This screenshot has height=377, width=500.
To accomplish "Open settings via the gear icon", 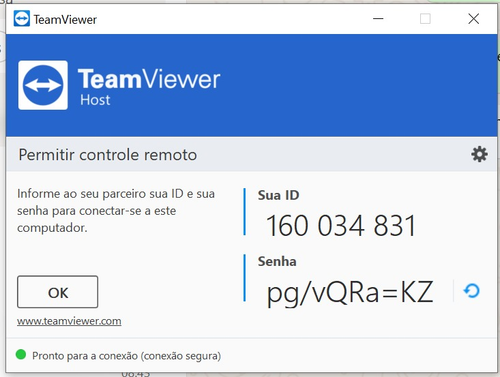I will (x=479, y=154).
